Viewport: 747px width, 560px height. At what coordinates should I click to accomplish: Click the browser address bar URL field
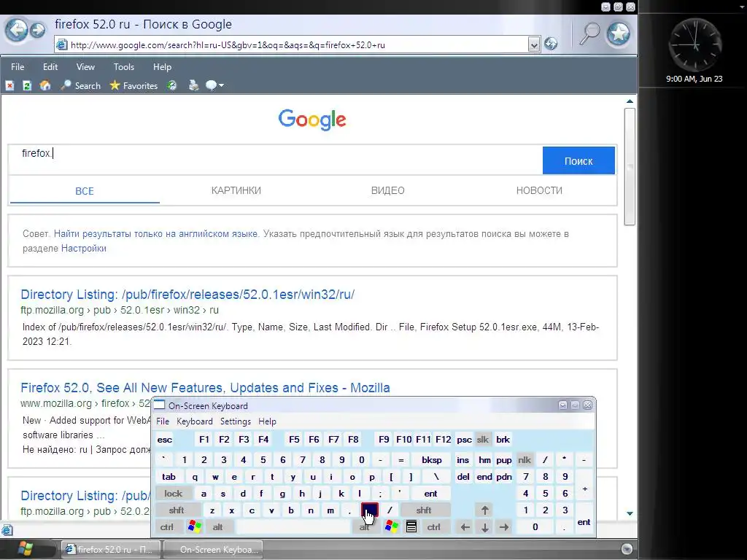292,44
